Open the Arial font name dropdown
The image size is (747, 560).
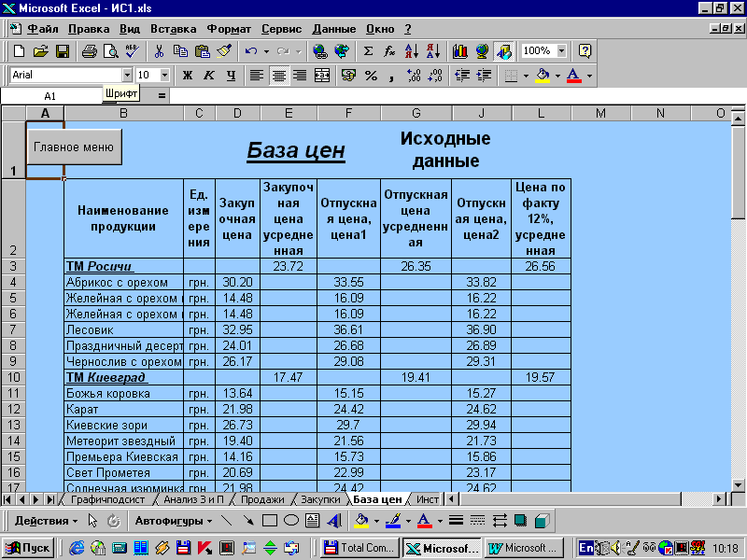click(x=127, y=76)
